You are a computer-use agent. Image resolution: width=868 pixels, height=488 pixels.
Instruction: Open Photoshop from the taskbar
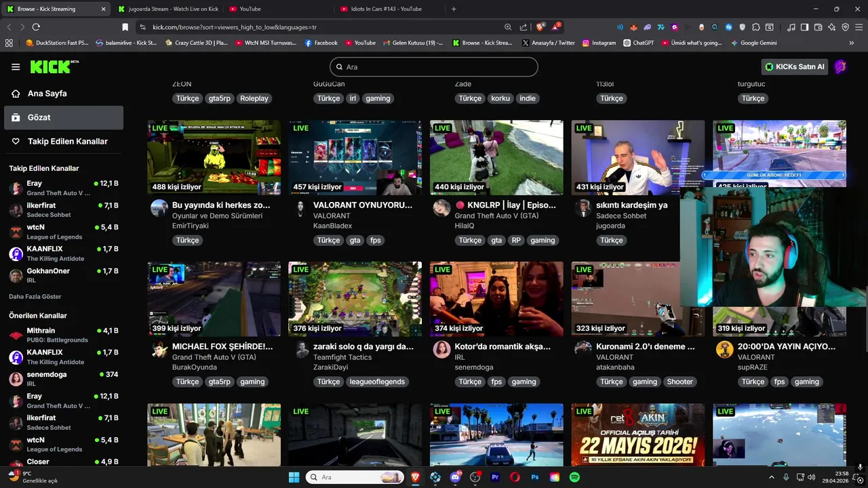click(535, 477)
